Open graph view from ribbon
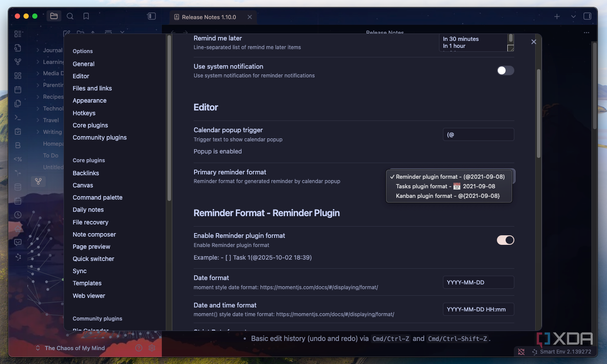Image resolution: width=607 pixels, height=364 pixels. point(18,62)
